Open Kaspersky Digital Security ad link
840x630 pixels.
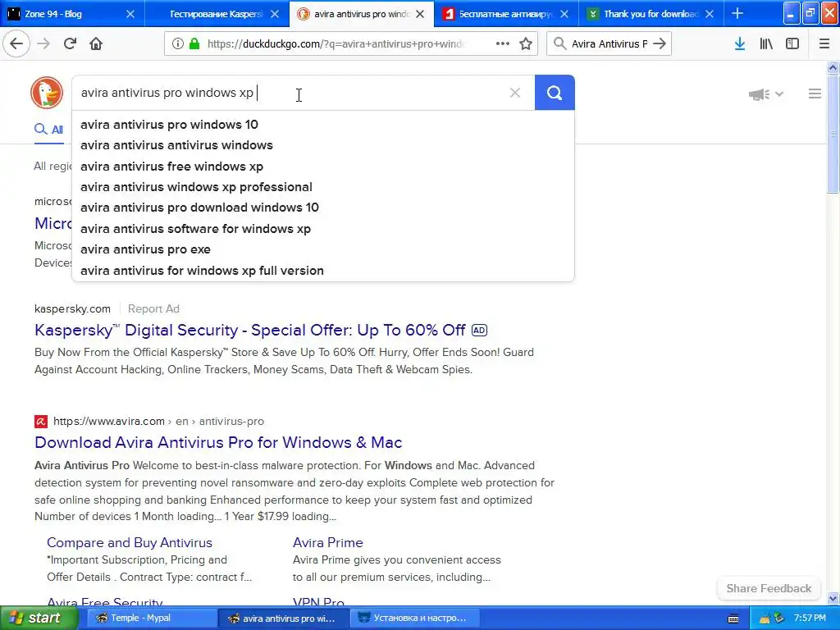pyautogui.click(x=249, y=330)
